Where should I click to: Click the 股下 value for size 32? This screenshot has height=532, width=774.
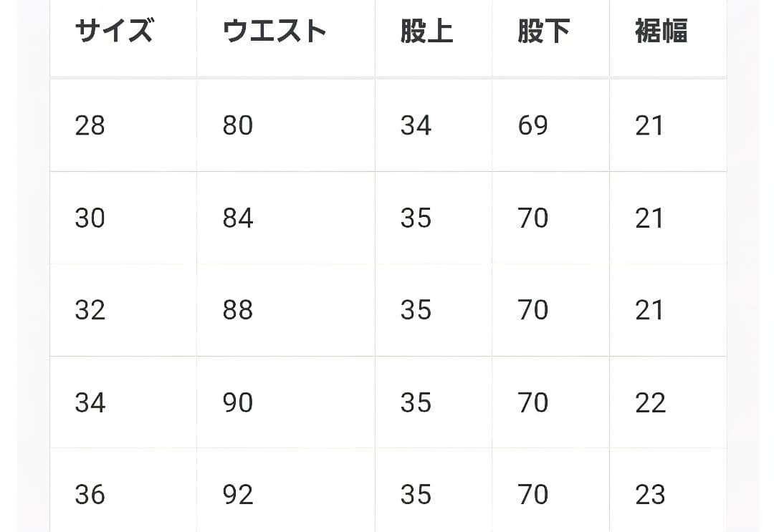point(532,310)
